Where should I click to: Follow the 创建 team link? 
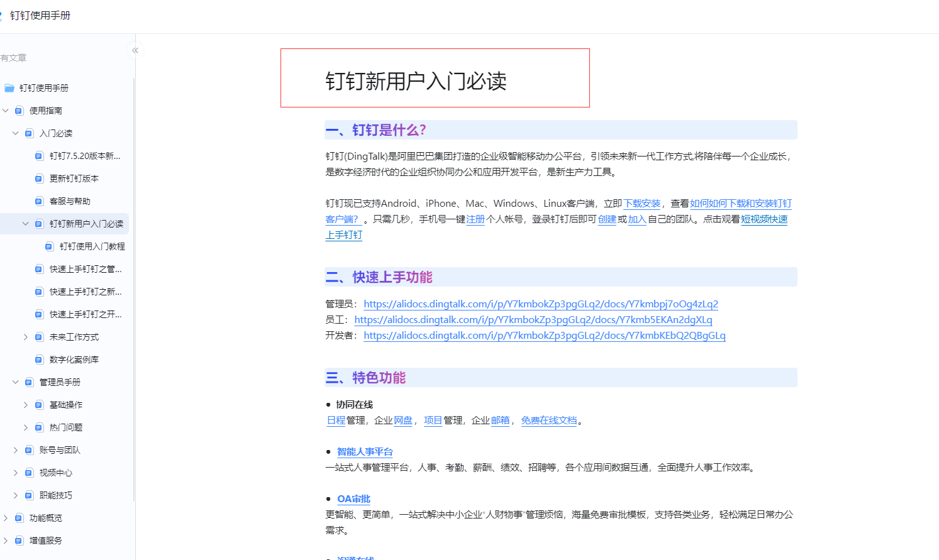pos(607,219)
